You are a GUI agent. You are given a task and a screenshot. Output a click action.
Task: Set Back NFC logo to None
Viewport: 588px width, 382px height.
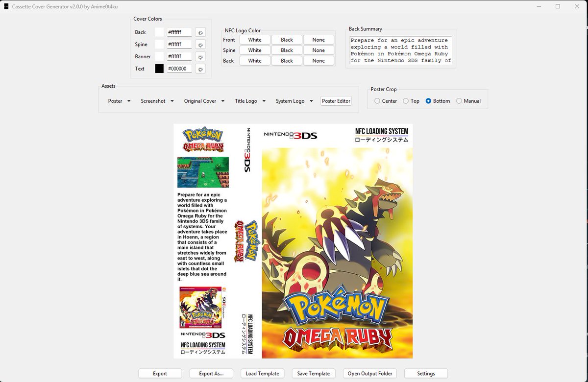click(x=318, y=61)
